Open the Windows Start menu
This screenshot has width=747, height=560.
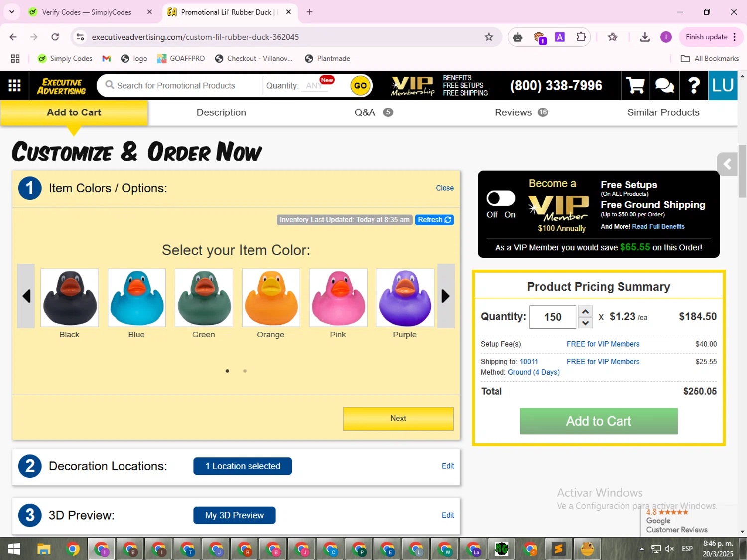pos(14,549)
